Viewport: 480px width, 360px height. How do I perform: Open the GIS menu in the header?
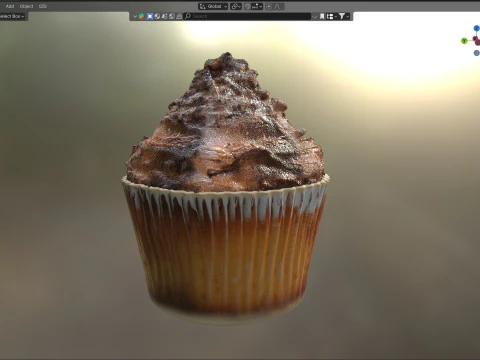coord(43,6)
